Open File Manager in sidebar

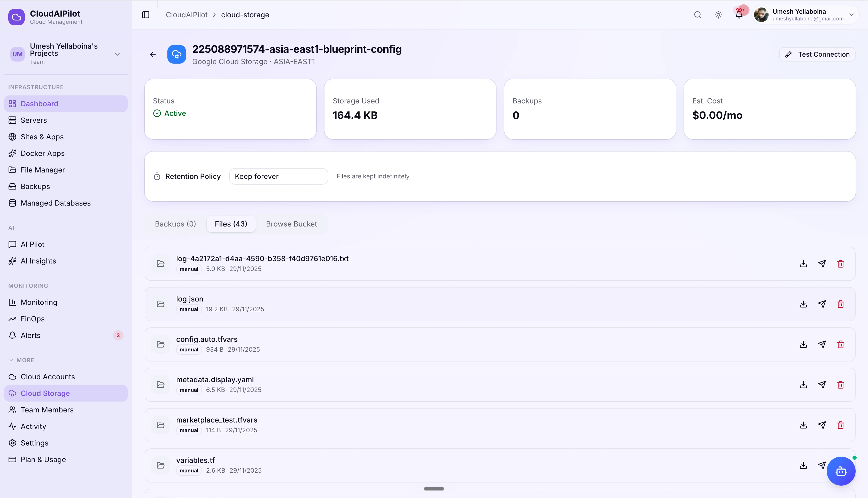(66, 170)
